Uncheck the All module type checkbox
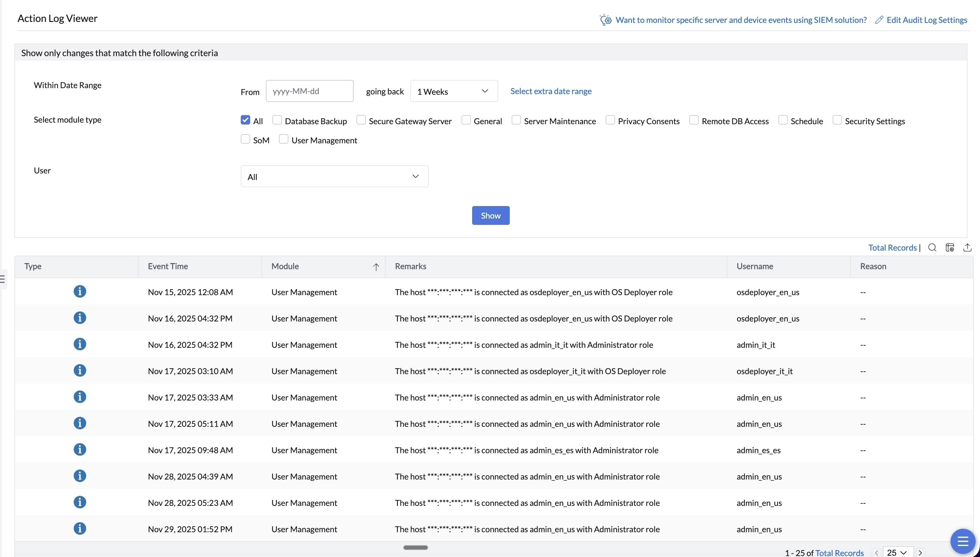This screenshot has width=980, height=557. pyautogui.click(x=245, y=120)
